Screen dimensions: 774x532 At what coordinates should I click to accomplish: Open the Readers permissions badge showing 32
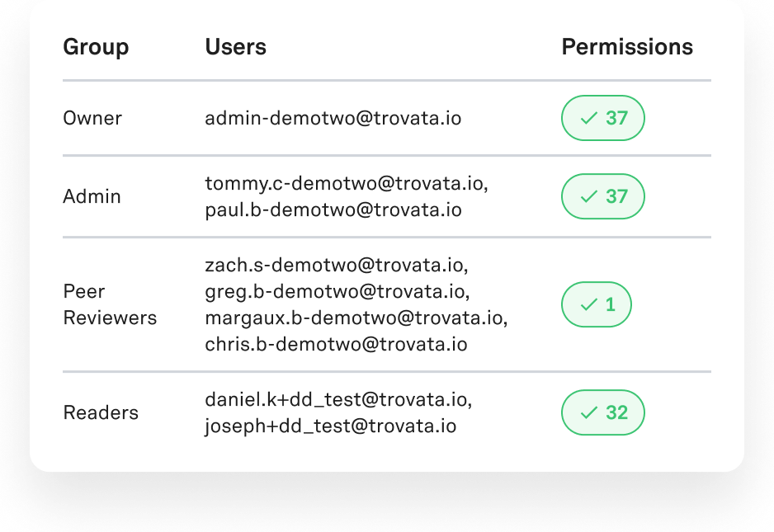(x=602, y=412)
